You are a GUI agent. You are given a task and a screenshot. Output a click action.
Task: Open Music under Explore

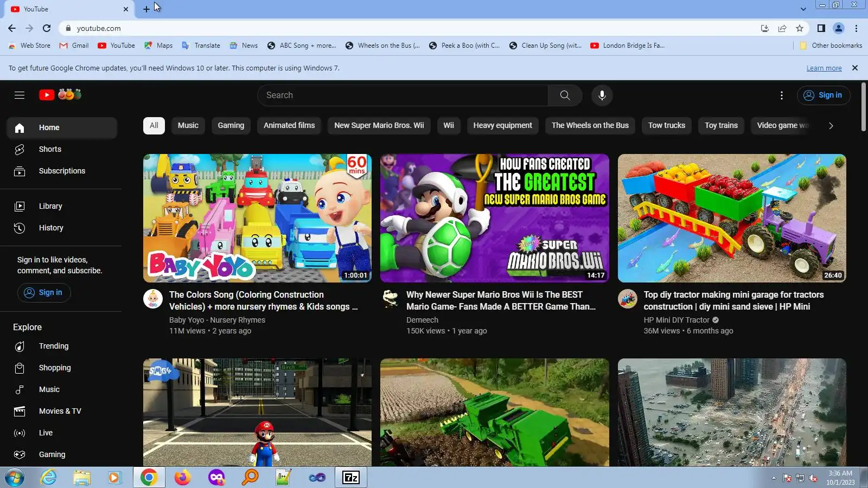click(62, 389)
